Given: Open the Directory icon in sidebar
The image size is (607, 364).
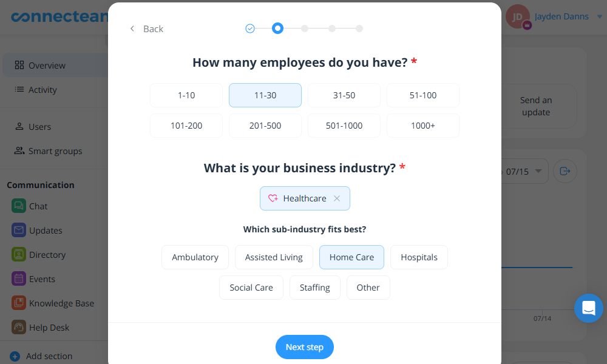Looking at the screenshot, I should click(x=19, y=255).
